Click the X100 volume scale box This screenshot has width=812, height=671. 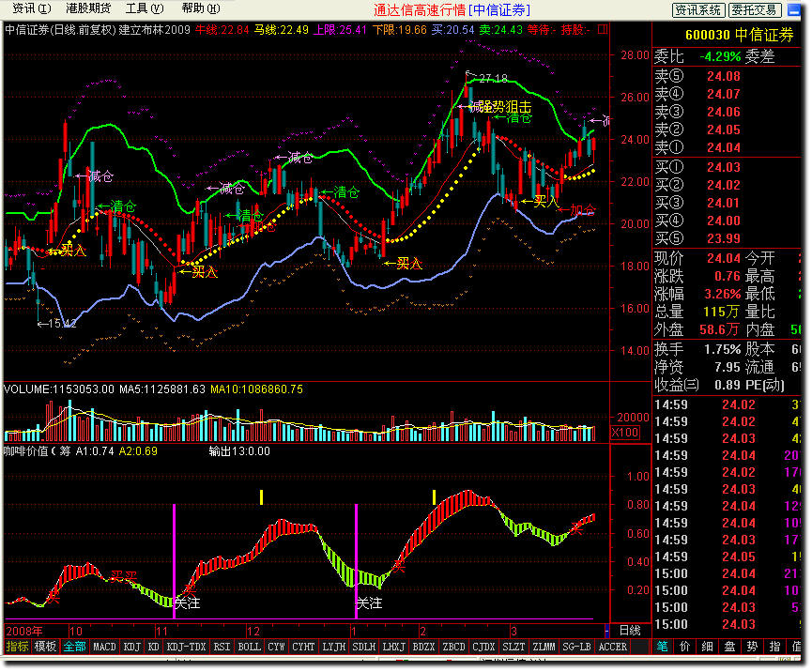[x=625, y=433]
